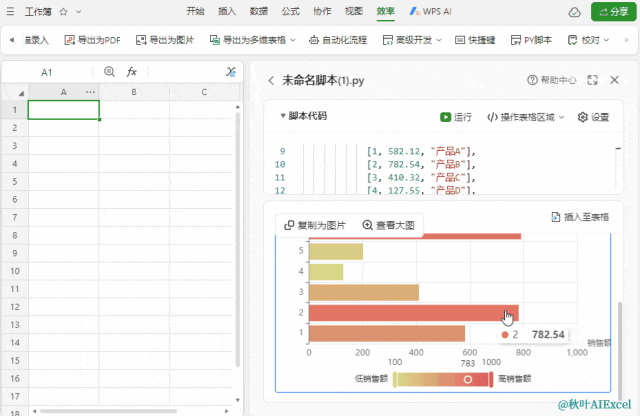This screenshot has height=416, width=640.
Task: Switch to the 数据 tab
Action: (x=258, y=11)
